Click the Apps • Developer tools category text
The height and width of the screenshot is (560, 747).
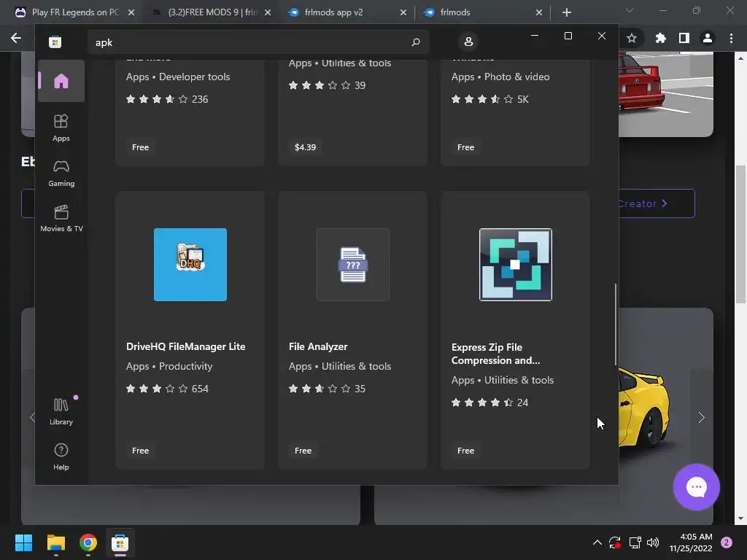coord(178,77)
